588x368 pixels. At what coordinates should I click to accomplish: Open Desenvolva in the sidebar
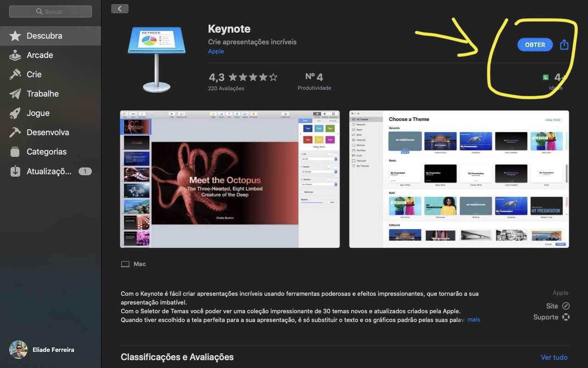tap(51, 132)
